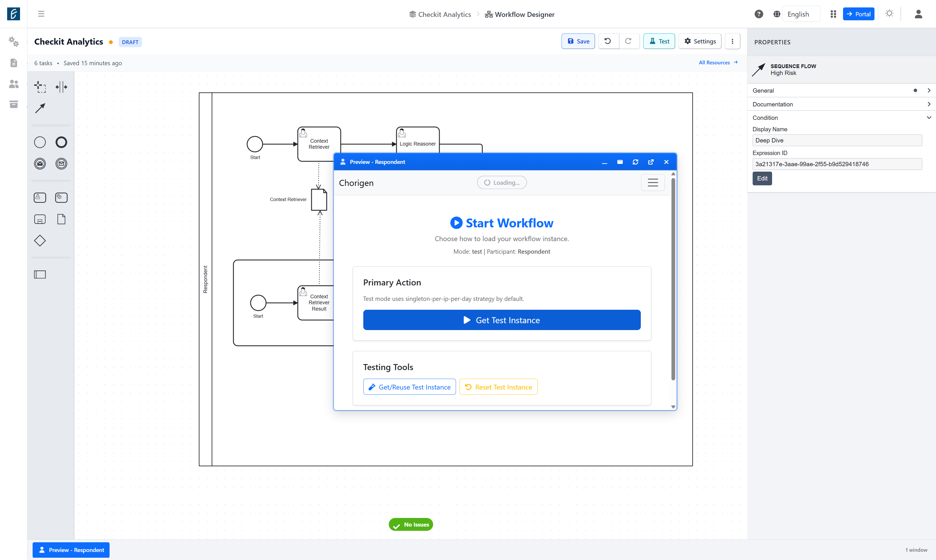Click Reset Test Instance

499,387
